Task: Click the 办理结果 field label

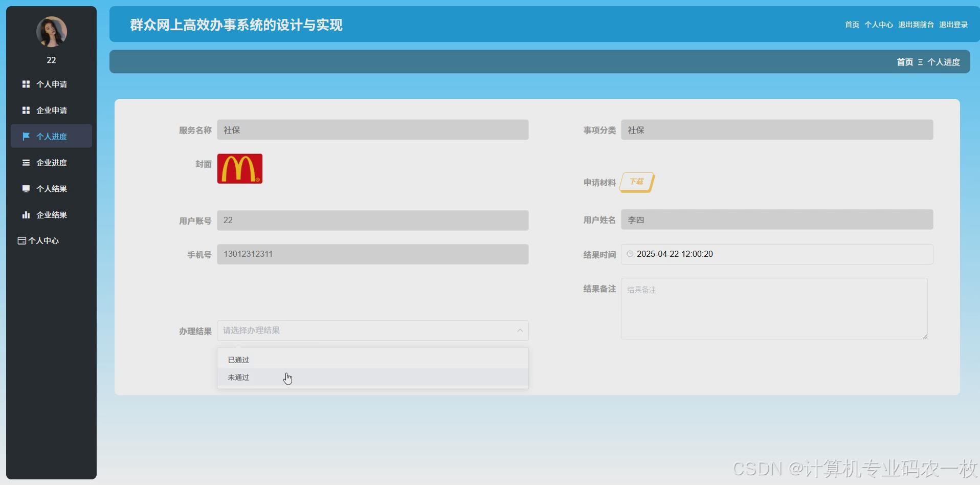Action: tap(195, 332)
